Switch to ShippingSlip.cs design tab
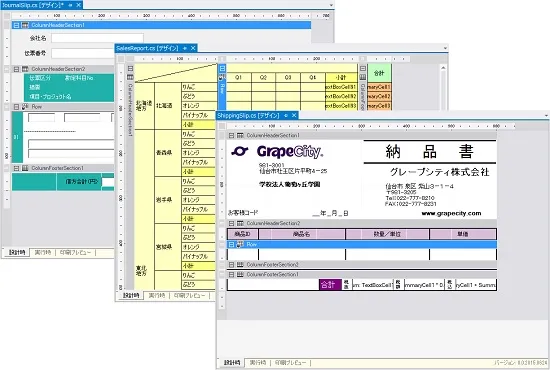The height and width of the screenshot is (370, 550). point(248,115)
